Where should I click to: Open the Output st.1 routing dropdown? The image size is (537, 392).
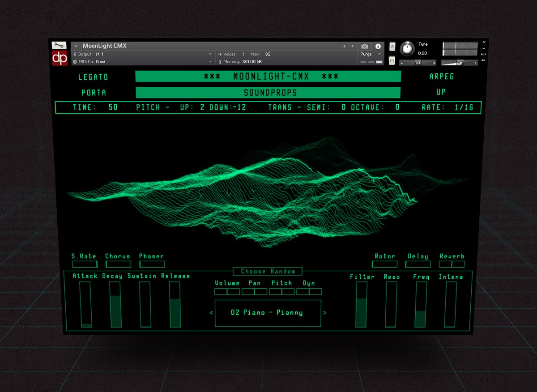[x=211, y=54]
